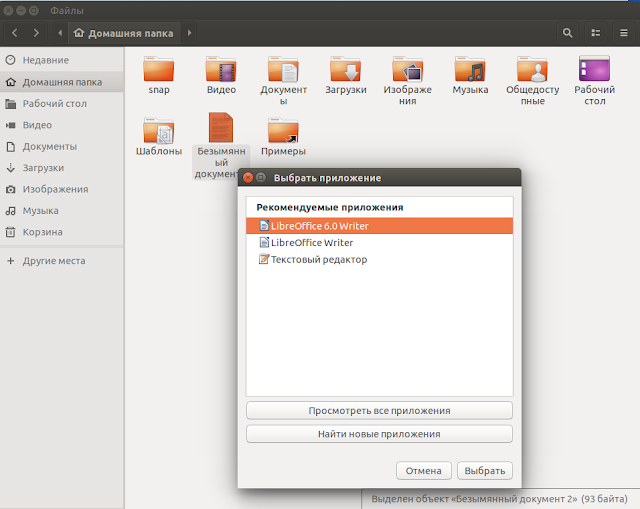Choose LibreOffice 6.0 Writer in the list
Image resolution: width=640 pixels, height=509 pixels.
click(x=379, y=226)
